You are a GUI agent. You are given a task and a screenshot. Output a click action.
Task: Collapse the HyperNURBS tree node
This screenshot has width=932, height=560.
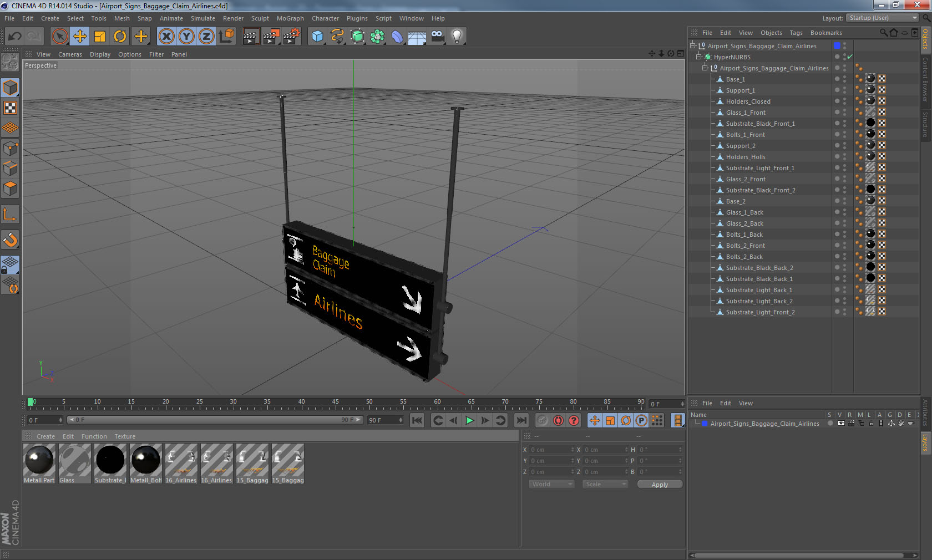pyautogui.click(x=699, y=57)
